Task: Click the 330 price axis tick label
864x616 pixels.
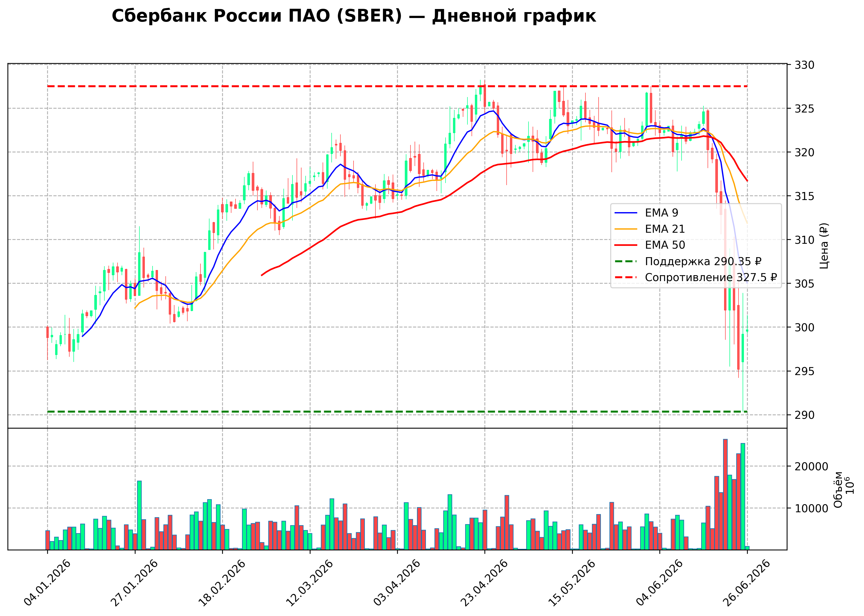Action: coord(805,65)
